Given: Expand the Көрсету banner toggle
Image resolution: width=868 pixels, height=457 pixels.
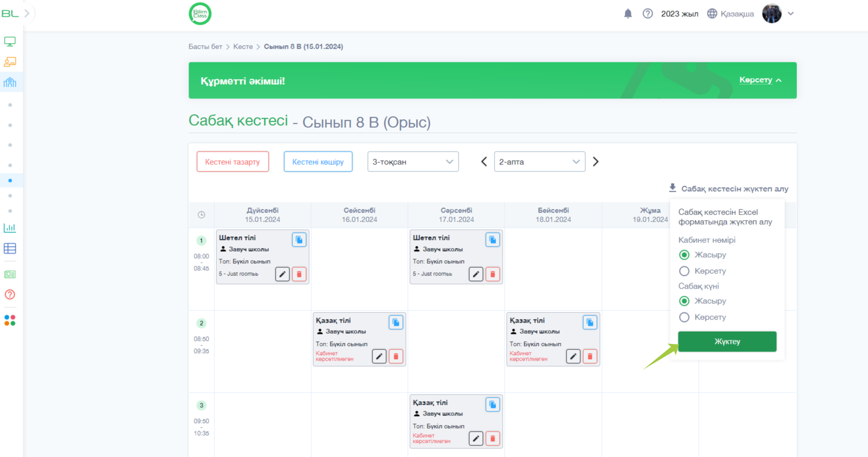Looking at the screenshot, I should pyautogui.click(x=761, y=80).
